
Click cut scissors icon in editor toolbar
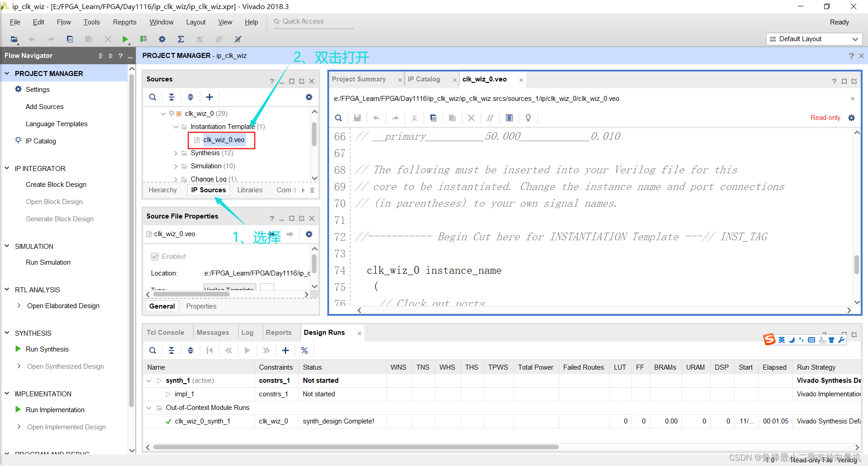click(414, 118)
